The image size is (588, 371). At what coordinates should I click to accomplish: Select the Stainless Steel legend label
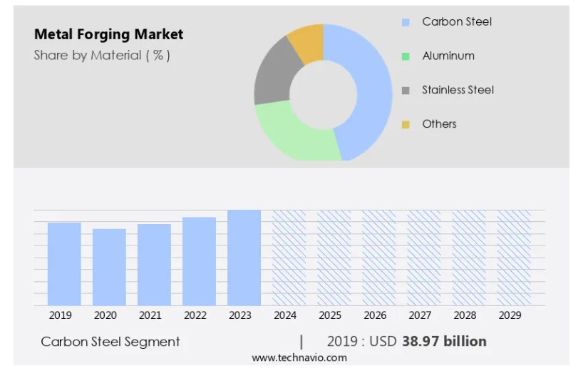click(x=458, y=91)
